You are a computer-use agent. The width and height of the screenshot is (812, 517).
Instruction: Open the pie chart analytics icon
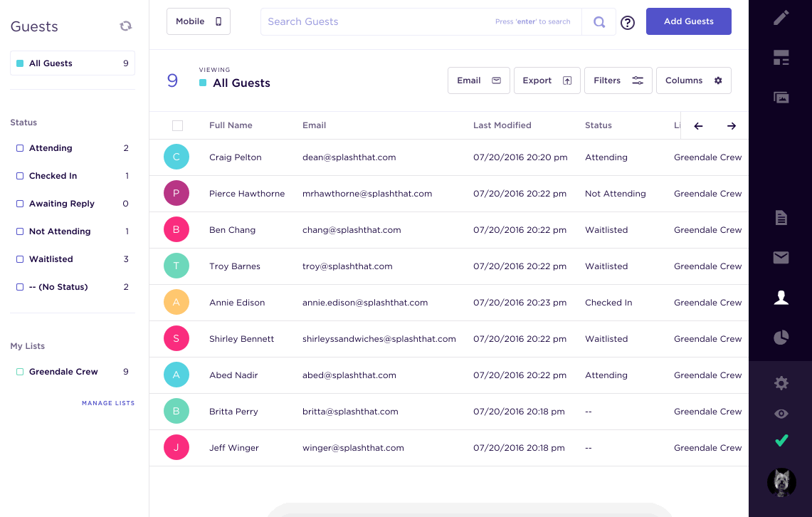point(781,338)
